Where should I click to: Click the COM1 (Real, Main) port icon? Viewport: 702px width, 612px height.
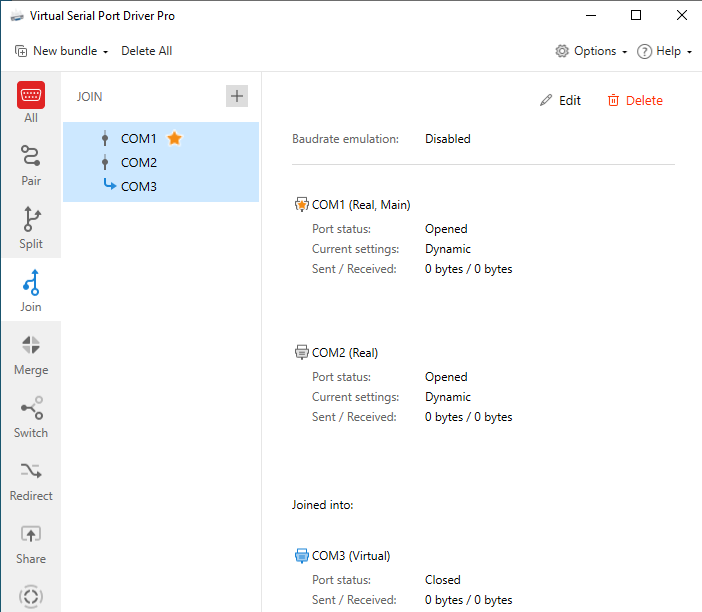301,204
